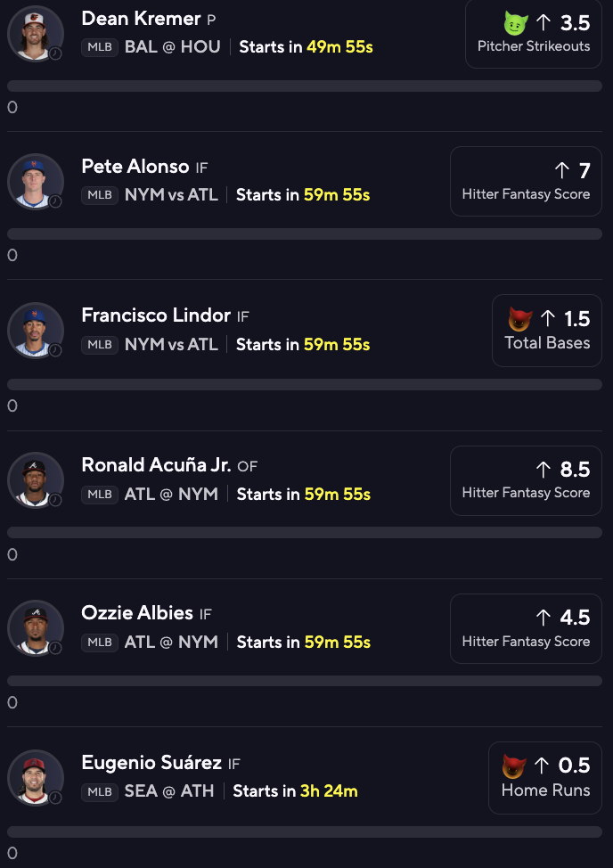Click the clock badge on Dean Kremer's avatar
This screenshot has width=613, height=868.
[55, 53]
